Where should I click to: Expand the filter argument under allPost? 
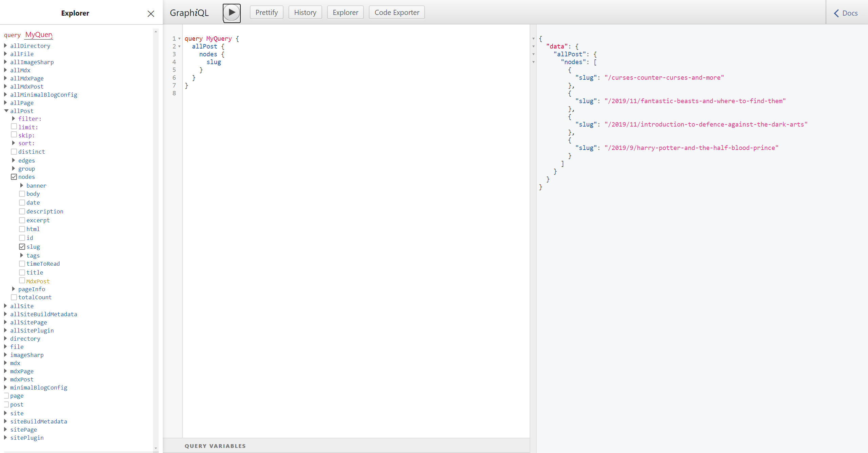click(x=14, y=118)
